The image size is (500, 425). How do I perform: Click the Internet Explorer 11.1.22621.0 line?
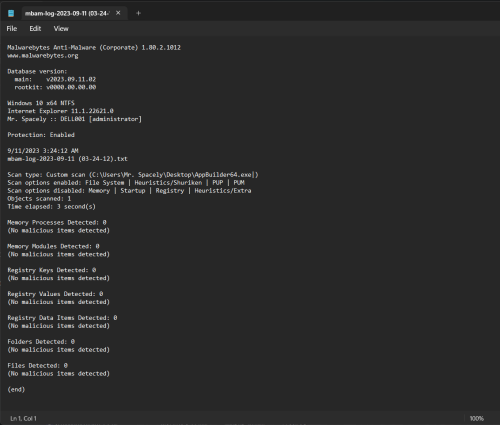(60, 111)
